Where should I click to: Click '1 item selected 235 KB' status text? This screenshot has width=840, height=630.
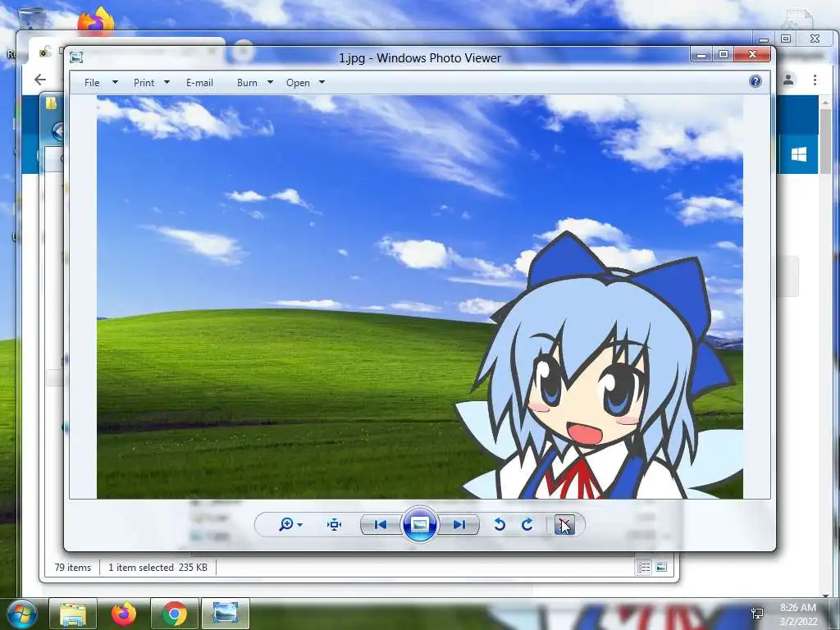click(x=157, y=568)
